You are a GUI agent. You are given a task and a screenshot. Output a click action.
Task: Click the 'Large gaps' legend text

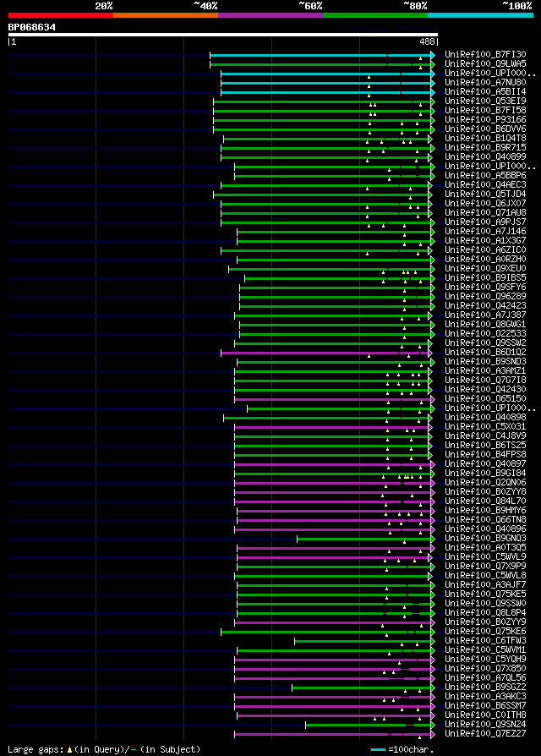pyautogui.click(x=35, y=749)
